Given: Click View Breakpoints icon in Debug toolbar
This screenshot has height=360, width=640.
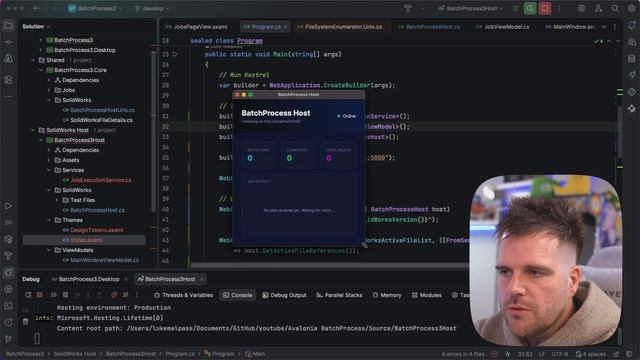Looking at the screenshot, I should 114,295.
